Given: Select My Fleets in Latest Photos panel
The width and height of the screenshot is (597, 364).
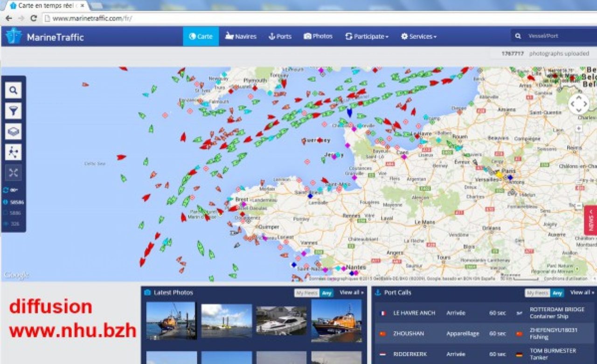Looking at the screenshot, I should click(x=307, y=293).
